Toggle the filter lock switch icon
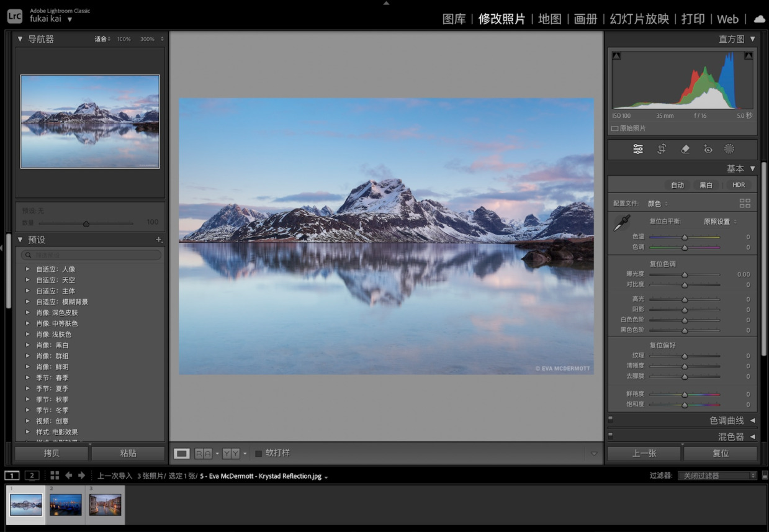The width and height of the screenshot is (769, 532). pos(765,476)
